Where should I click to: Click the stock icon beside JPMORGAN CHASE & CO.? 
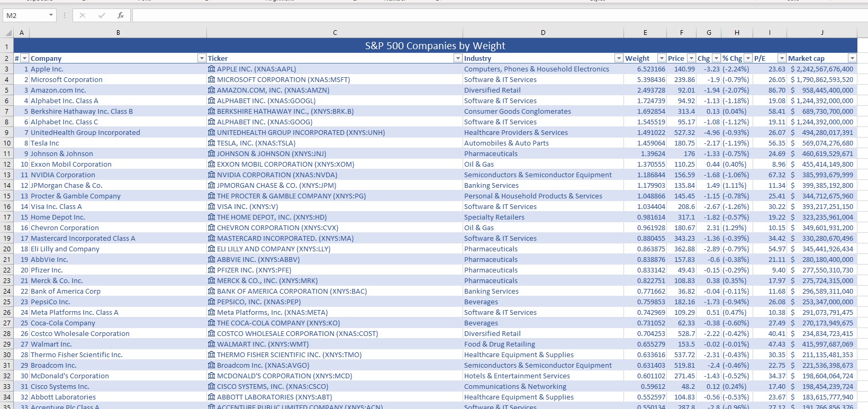point(212,185)
